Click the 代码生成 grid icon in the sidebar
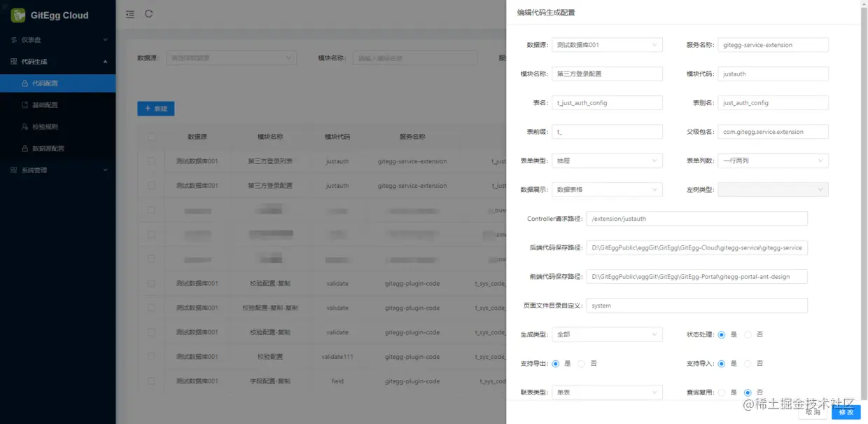 point(14,62)
